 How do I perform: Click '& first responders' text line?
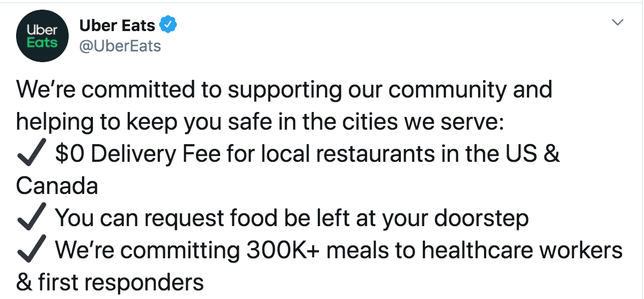tap(110, 282)
